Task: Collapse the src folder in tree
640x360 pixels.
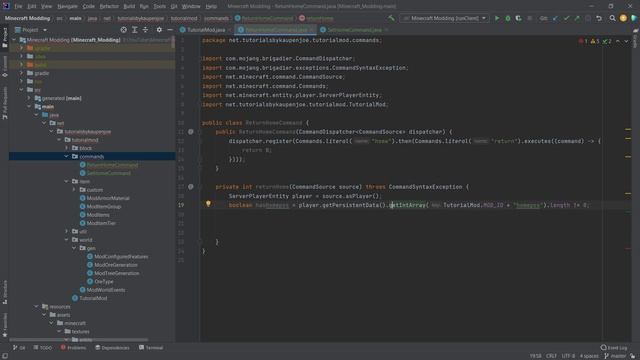Action: pos(21,90)
